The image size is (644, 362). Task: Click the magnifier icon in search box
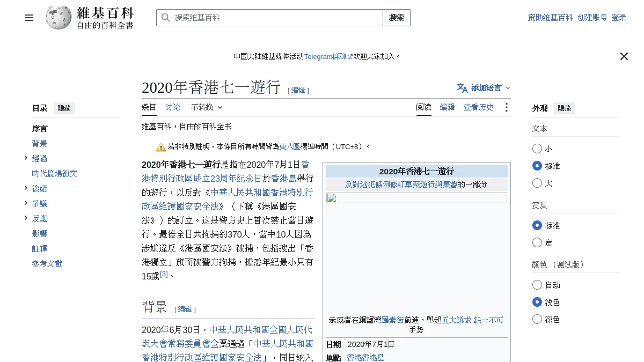coord(166,18)
